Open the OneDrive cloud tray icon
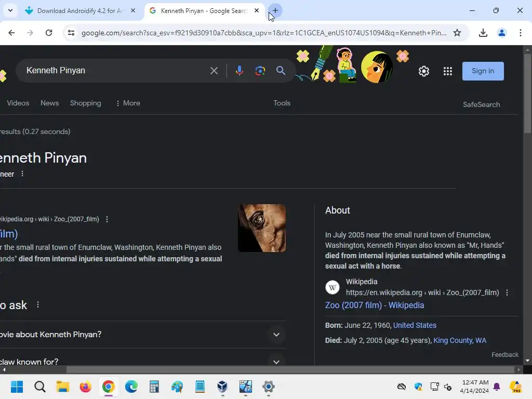Viewport: 532px width, 399px height. click(402, 387)
